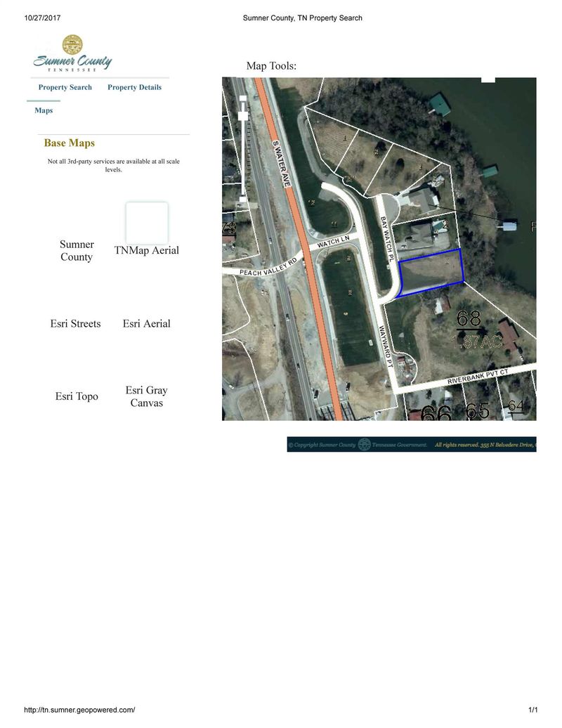Click the RIVERBANK PVT CT label
Viewport: 562px width, 728px height.
tap(478, 377)
